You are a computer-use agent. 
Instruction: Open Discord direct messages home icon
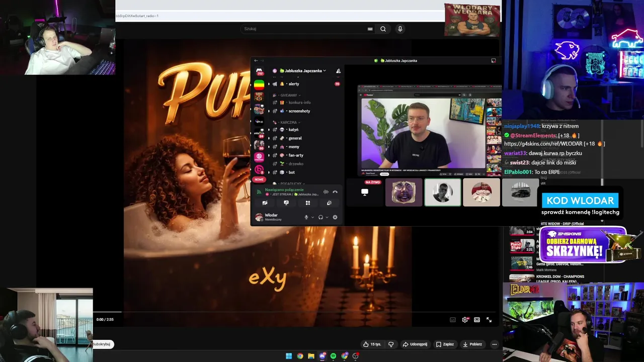coord(259,71)
